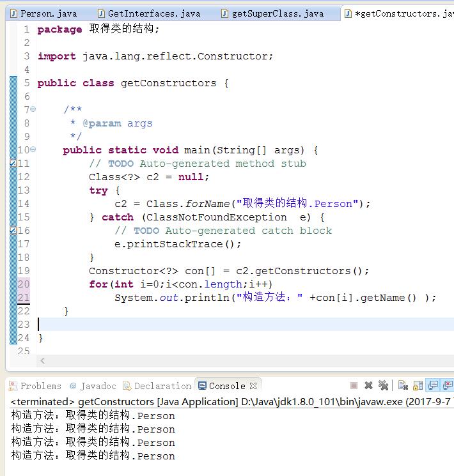Click the Console monitor icon
Image resolution: width=454 pixels, height=476 pixels.
point(202,386)
